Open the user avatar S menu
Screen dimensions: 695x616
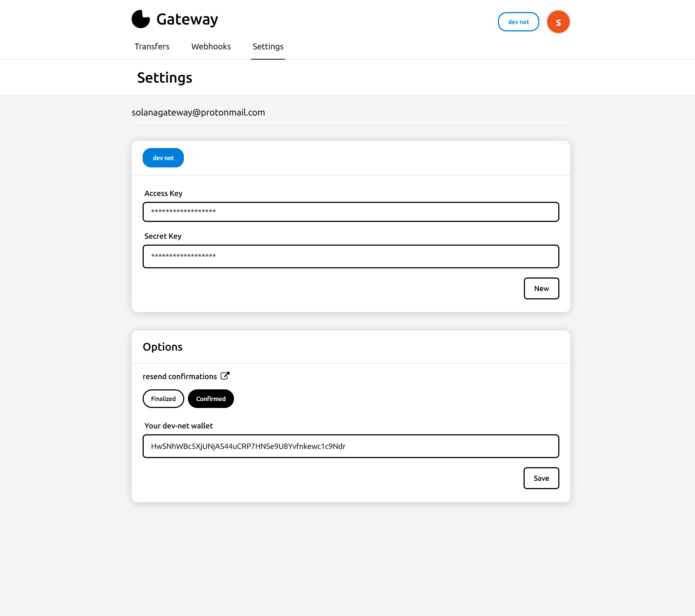(x=558, y=22)
